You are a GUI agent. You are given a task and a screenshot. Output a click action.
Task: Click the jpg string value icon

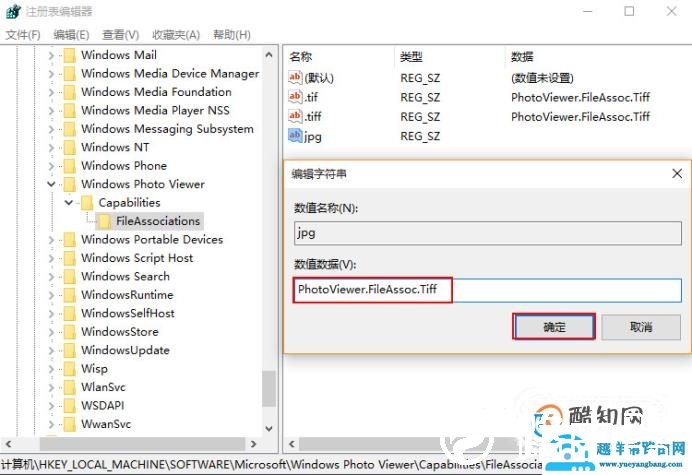pyautogui.click(x=295, y=136)
